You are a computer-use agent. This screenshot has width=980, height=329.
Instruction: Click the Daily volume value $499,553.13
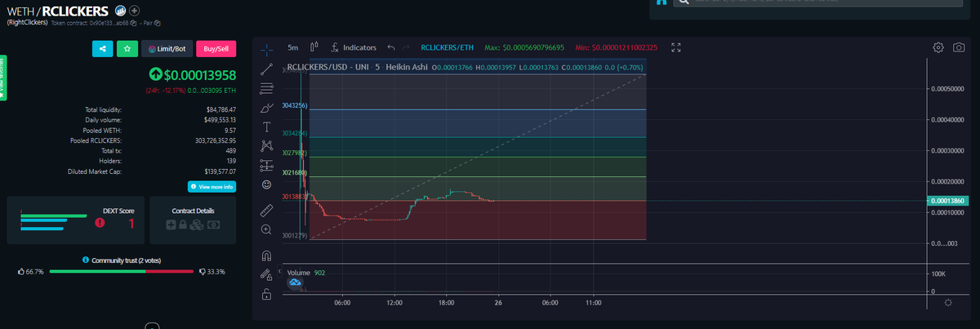219,119
